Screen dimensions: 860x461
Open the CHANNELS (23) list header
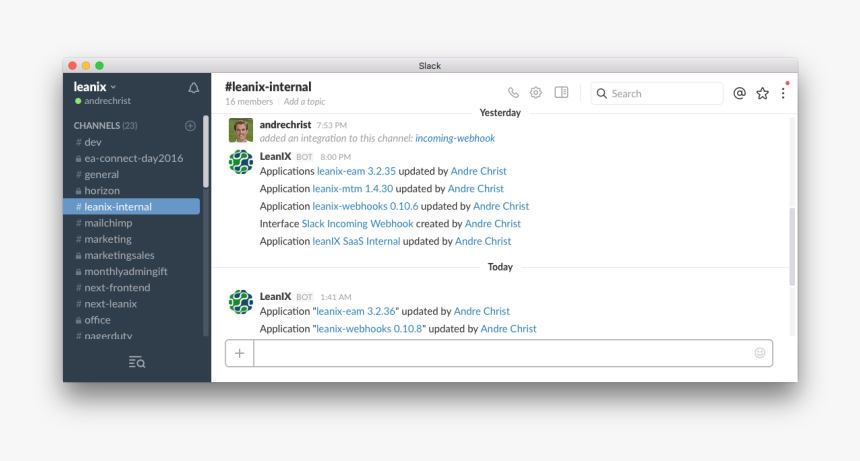pyautogui.click(x=105, y=126)
